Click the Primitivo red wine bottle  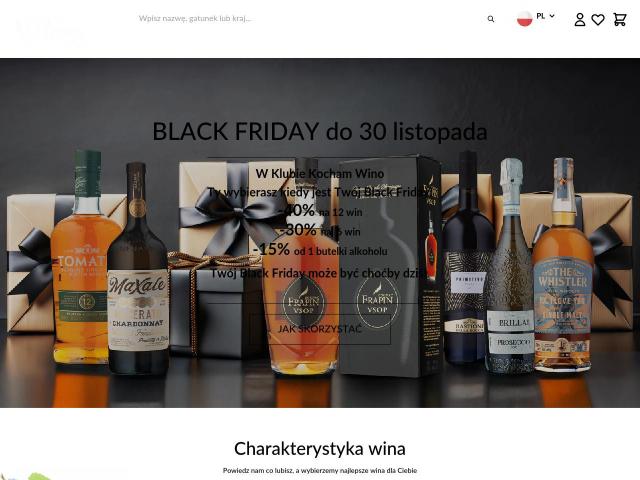point(468,258)
